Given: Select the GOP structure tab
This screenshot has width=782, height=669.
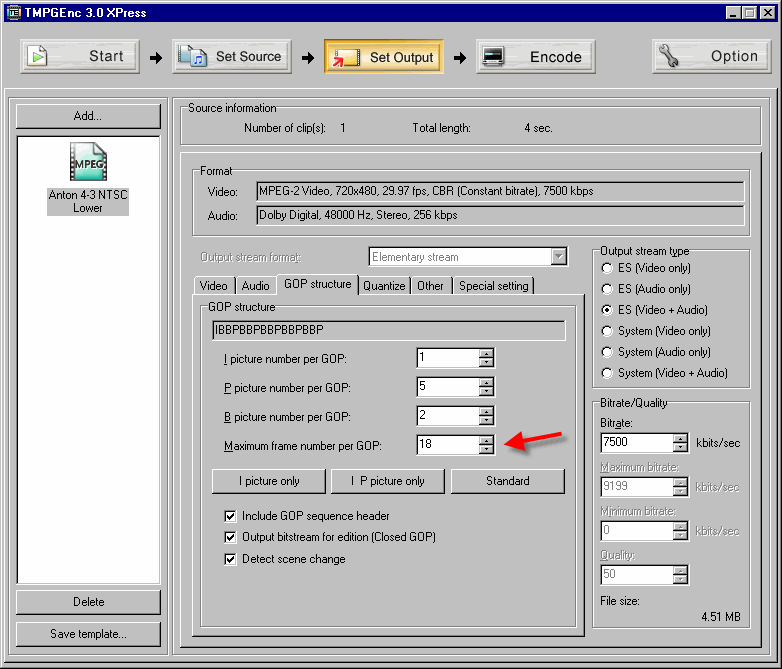Looking at the screenshot, I should [318, 284].
